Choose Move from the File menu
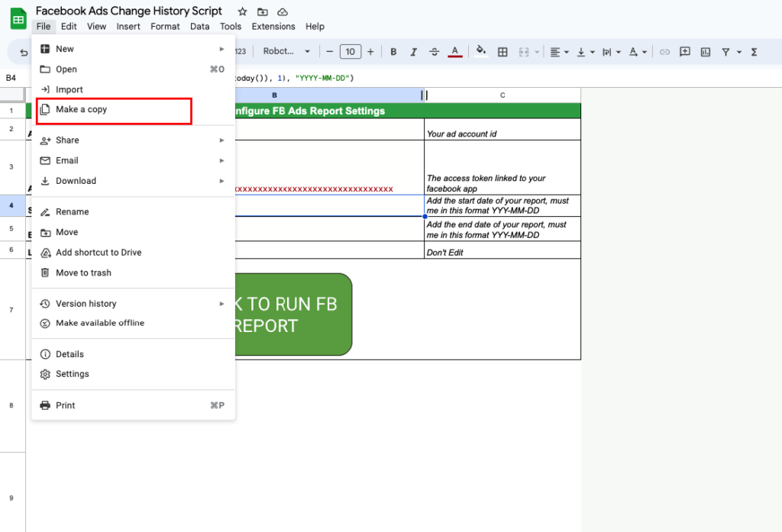The height and width of the screenshot is (532, 782). point(133,232)
